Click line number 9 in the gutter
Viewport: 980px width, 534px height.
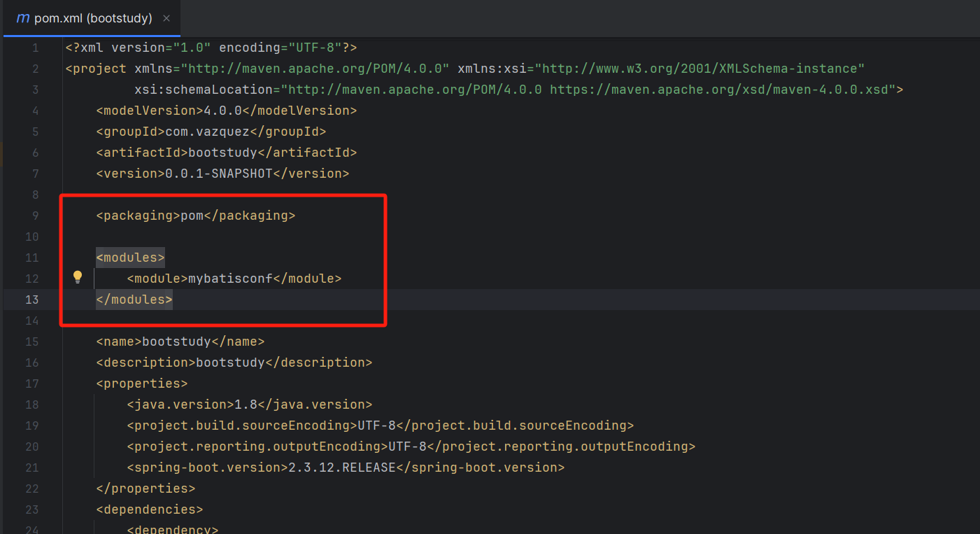tap(35, 216)
